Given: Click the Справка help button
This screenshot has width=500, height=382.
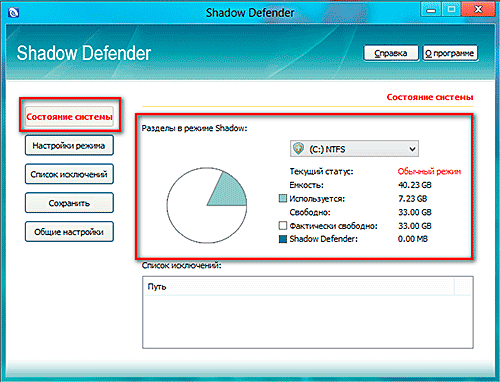Looking at the screenshot, I should pos(391,53).
